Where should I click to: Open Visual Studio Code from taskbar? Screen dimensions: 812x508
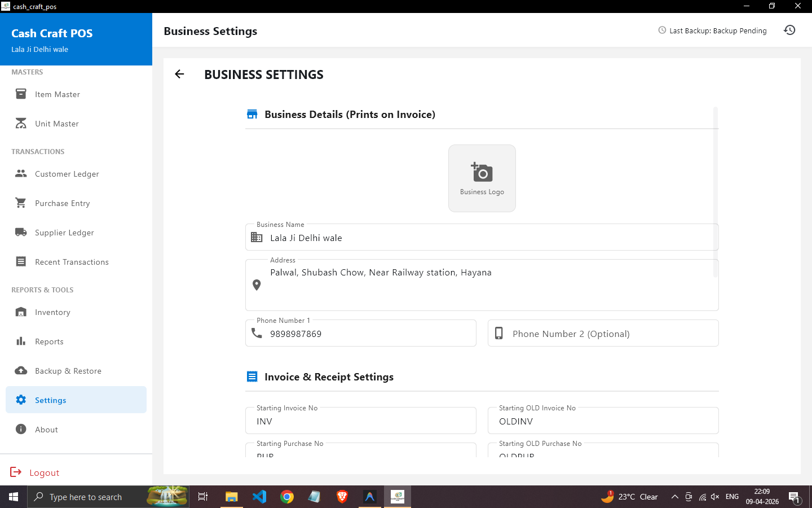coord(259,497)
